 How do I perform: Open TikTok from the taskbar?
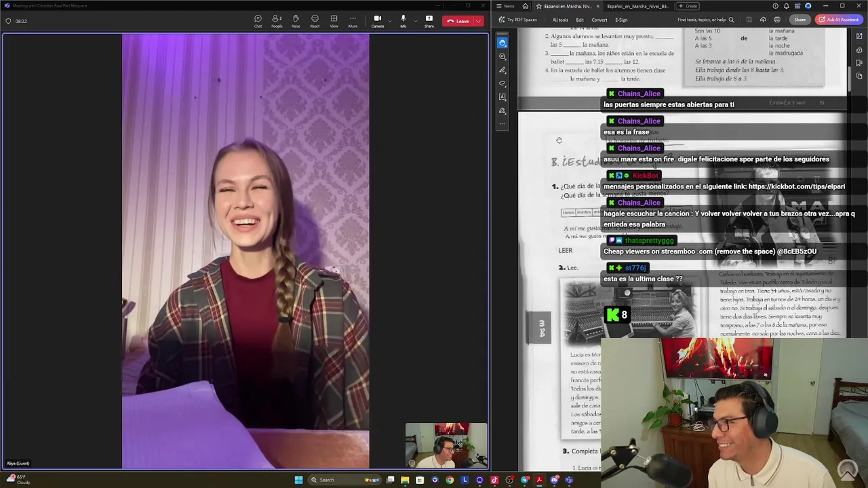click(x=494, y=480)
